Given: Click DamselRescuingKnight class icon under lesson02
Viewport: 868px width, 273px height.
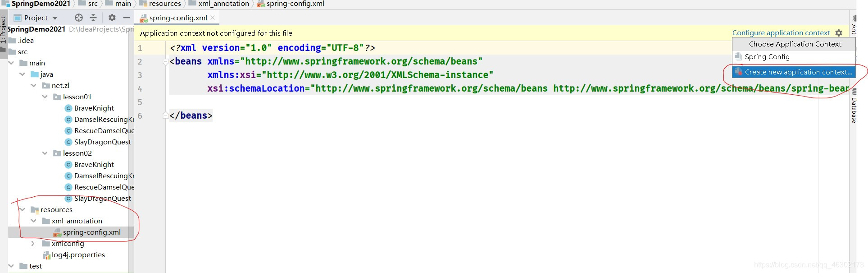Looking at the screenshot, I should [x=68, y=176].
